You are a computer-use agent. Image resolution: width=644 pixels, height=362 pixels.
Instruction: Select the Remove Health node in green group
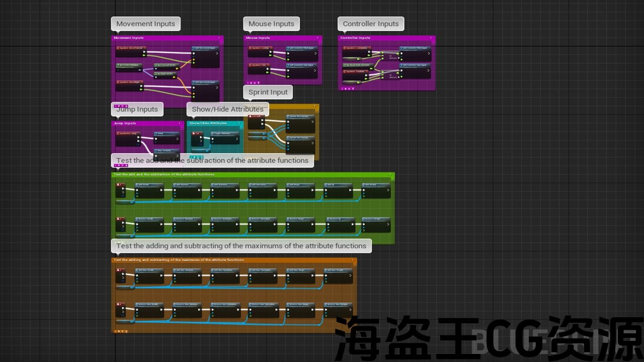149,224
